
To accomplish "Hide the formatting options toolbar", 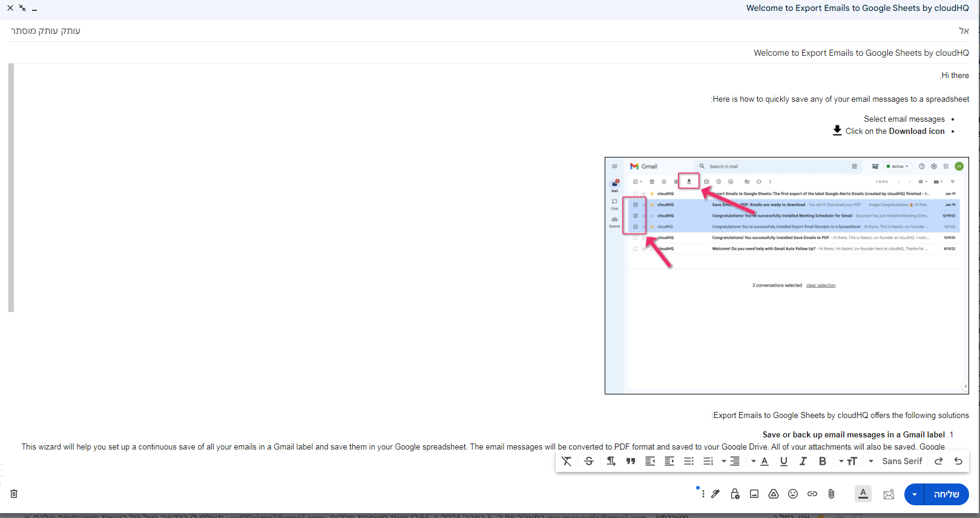I will click(x=863, y=494).
